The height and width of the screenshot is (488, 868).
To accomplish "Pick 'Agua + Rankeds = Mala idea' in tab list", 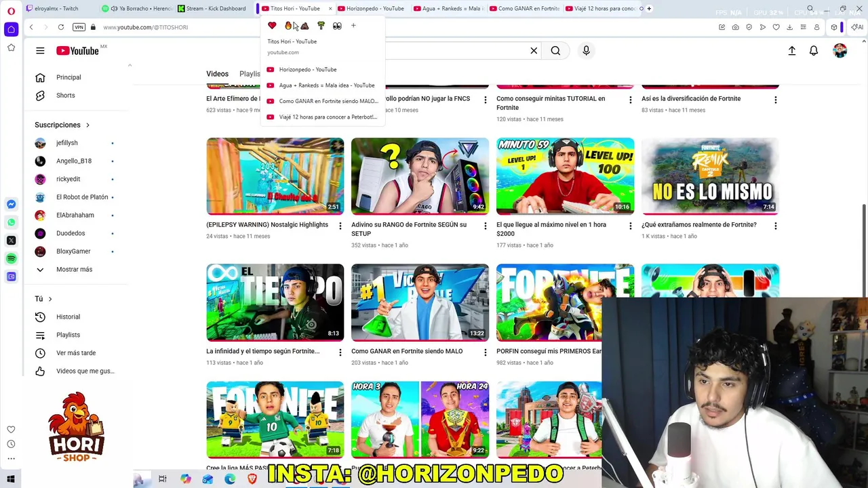I will click(321, 85).
